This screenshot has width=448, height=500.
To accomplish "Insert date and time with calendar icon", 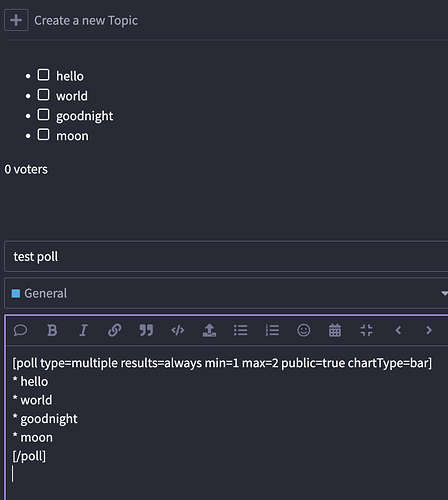I will tap(335, 330).
